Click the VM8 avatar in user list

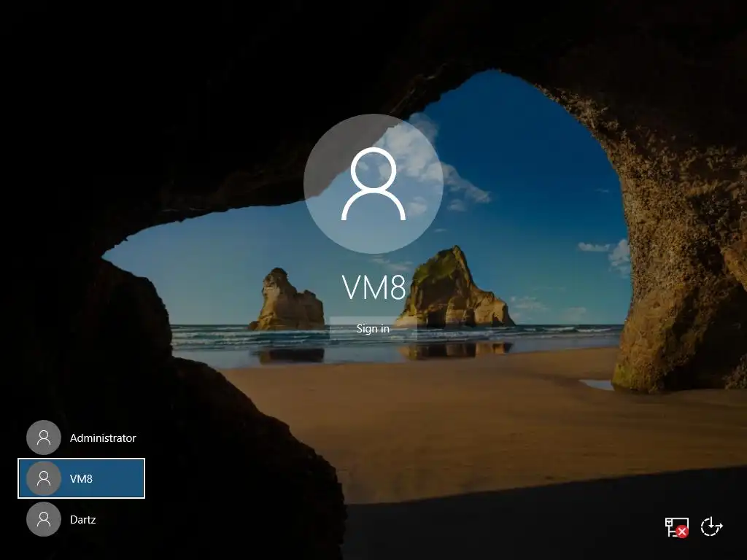tap(44, 478)
